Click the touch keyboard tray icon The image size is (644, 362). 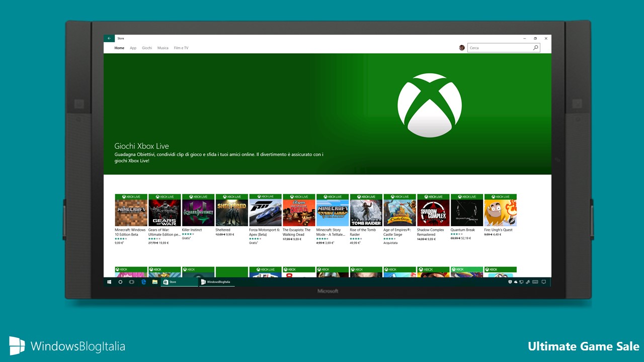[535, 282]
